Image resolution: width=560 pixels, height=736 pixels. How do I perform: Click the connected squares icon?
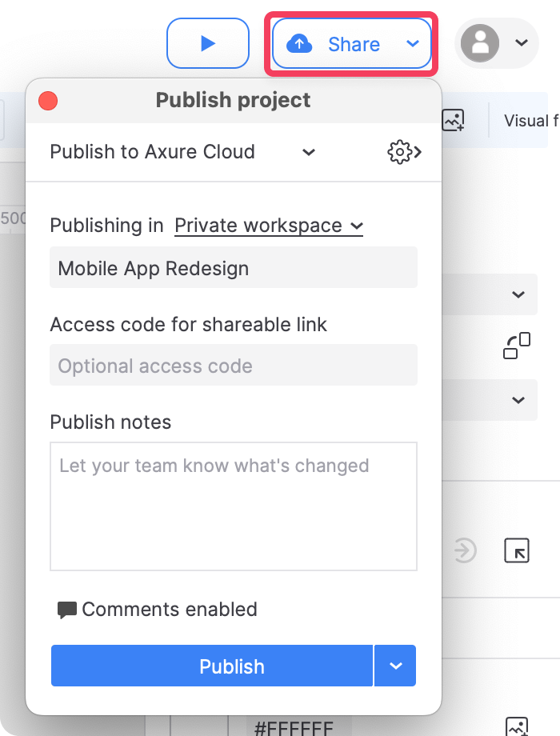pos(516,346)
